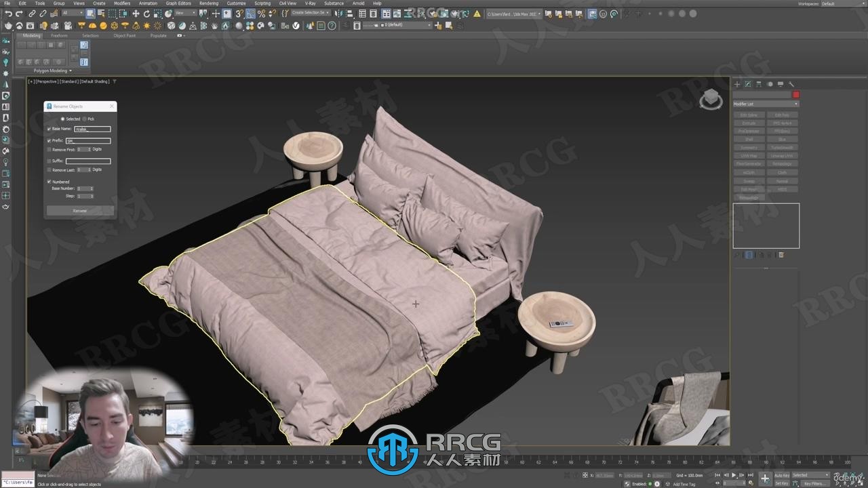Open the Hierarchy panel icon
The image size is (868, 488).
pyautogui.click(x=759, y=85)
